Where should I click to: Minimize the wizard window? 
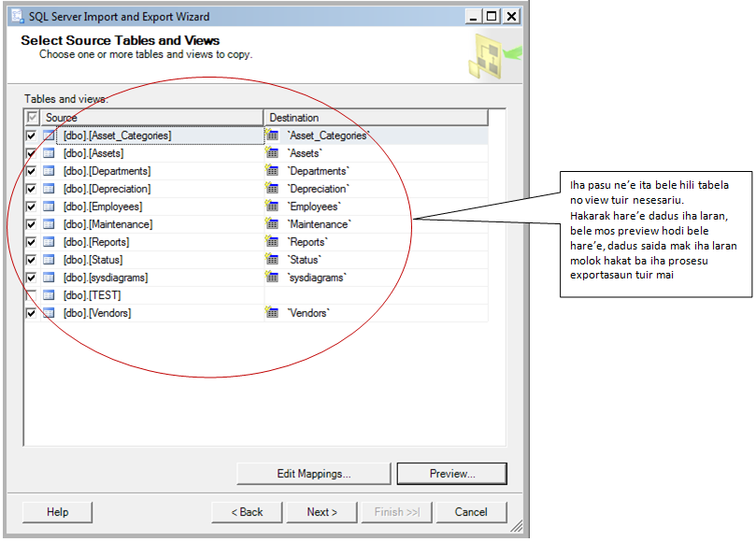point(473,17)
